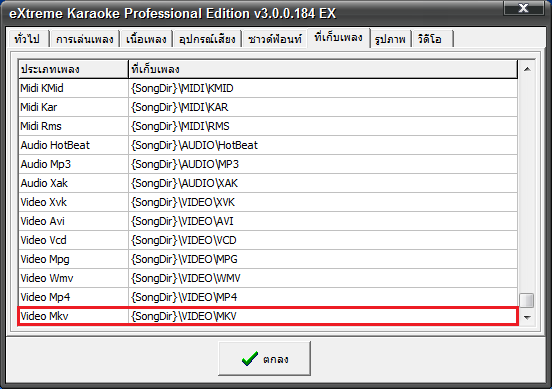552x389 pixels.
Task: Click the ตกลง confirm button
Action: coord(264,358)
